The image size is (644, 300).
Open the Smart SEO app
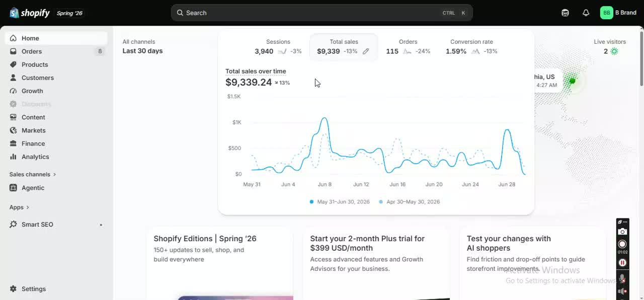(x=56, y=224)
